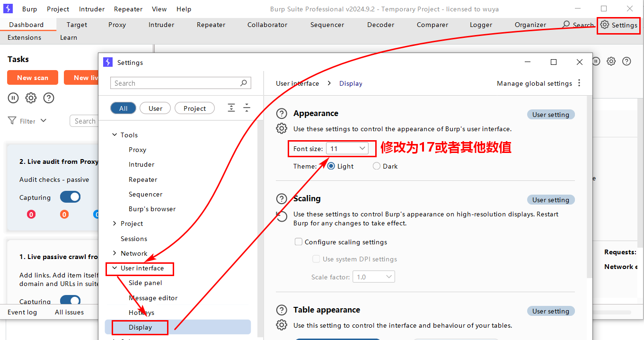Viewport: 644px width, 340px height.
Task: Open the All issues tab at the bottom
Action: point(69,312)
